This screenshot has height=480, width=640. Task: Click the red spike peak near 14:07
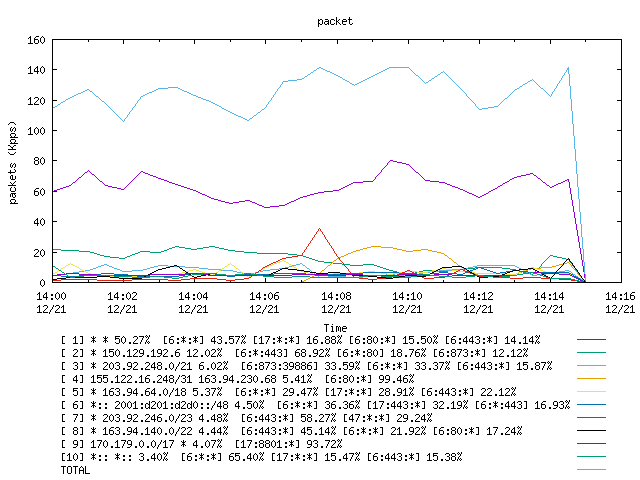tap(320, 229)
